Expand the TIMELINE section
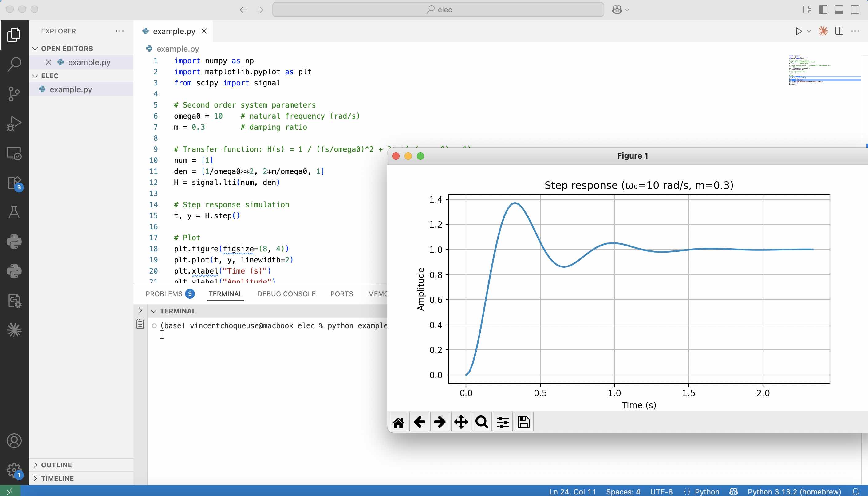 [x=57, y=478]
